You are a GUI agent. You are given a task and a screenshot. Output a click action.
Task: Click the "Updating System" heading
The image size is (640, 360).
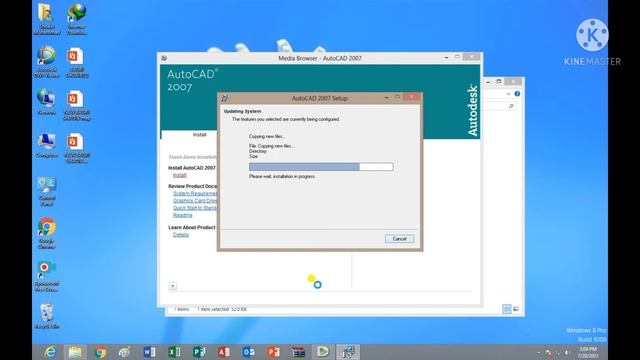click(x=242, y=111)
